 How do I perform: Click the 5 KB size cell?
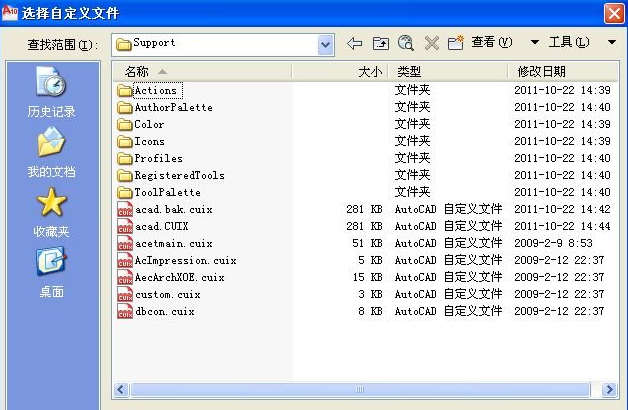click(x=370, y=260)
